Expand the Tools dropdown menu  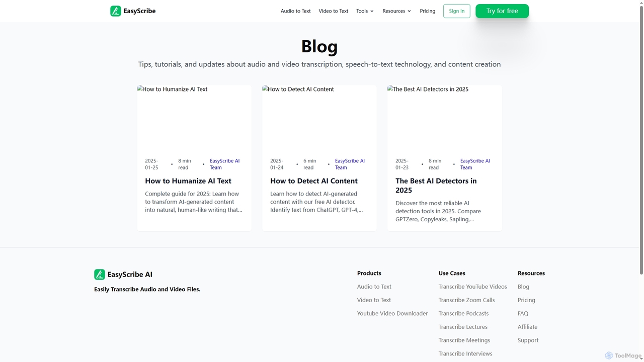365,11
